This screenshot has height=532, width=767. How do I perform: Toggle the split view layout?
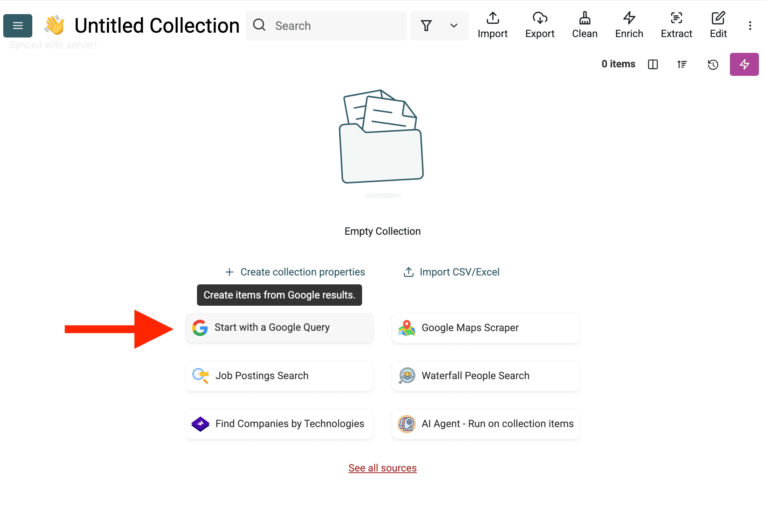[653, 64]
